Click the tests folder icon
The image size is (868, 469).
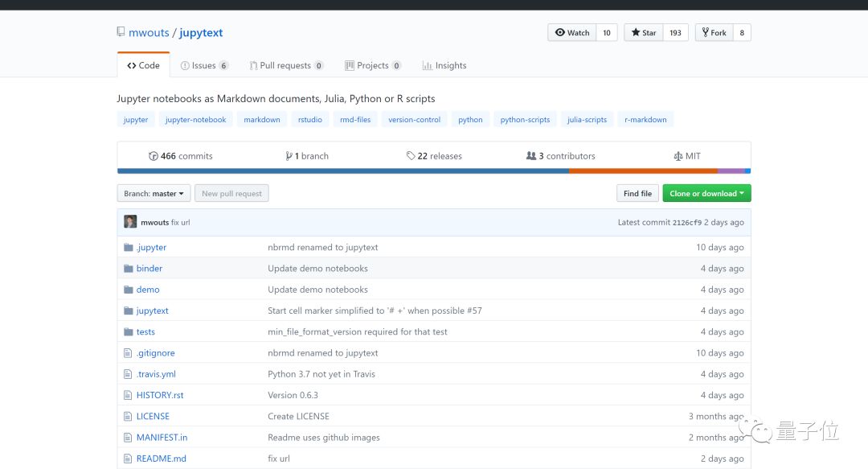(128, 331)
